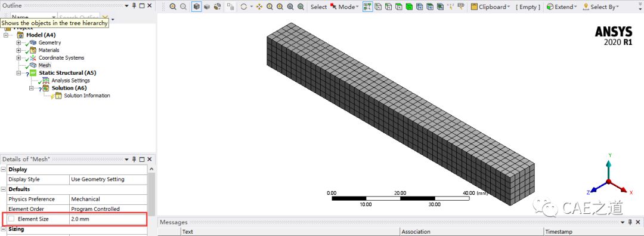This screenshot has width=644, height=236.
Task: Open the Extend menu
Action: click(562, 7)
